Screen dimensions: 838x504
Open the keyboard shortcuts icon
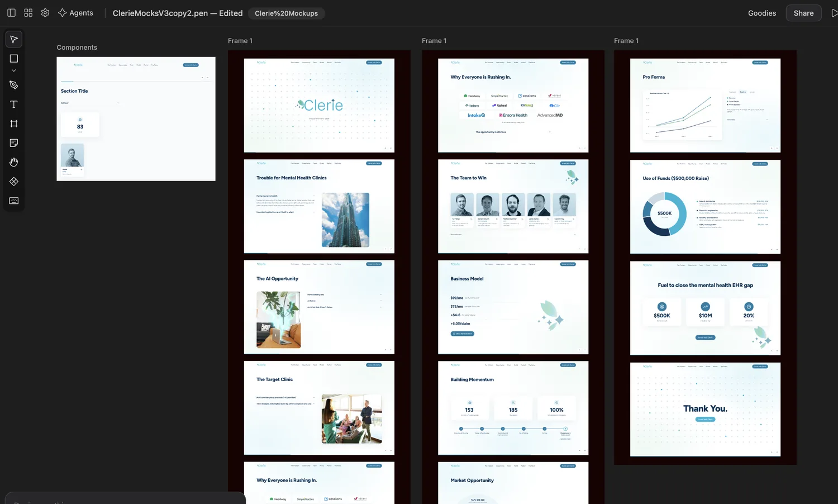[14, 201]
